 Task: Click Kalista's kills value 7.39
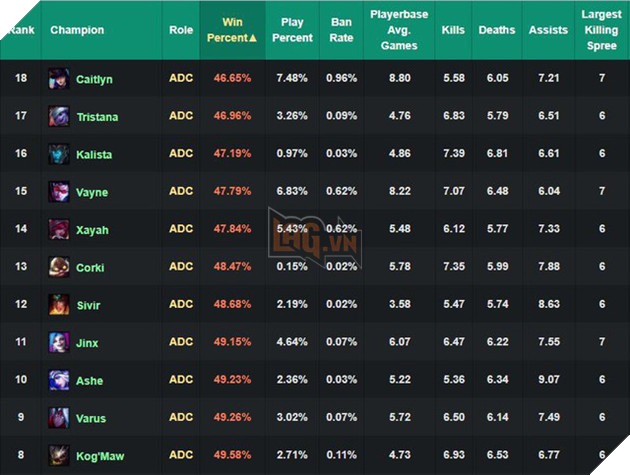pos(454,153)
